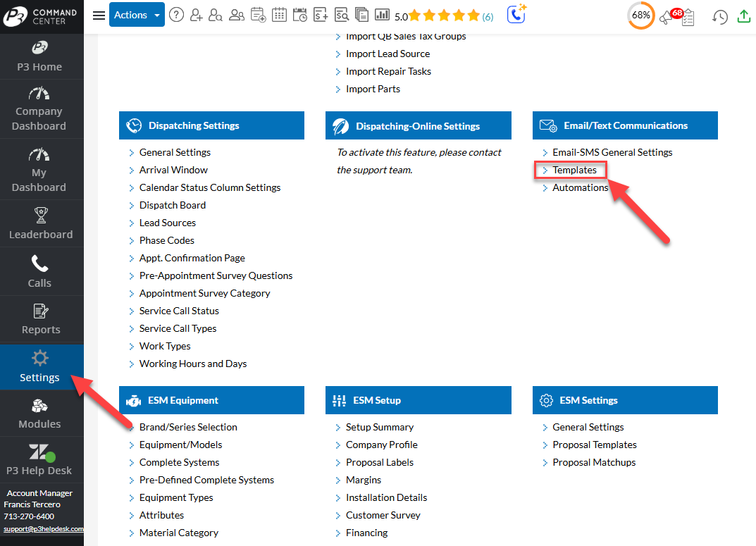Open the checklist clipboard icon
The height and width of the screenshot is (546, 756).
pos(688,18)
